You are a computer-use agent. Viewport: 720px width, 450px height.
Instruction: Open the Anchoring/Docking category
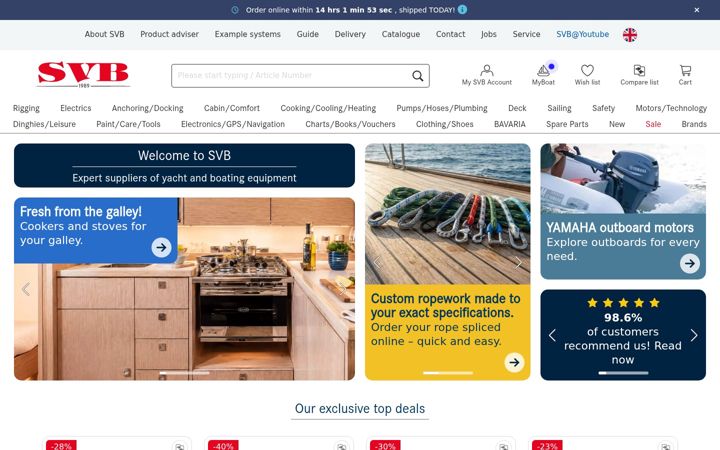click(x=147, y=108)
